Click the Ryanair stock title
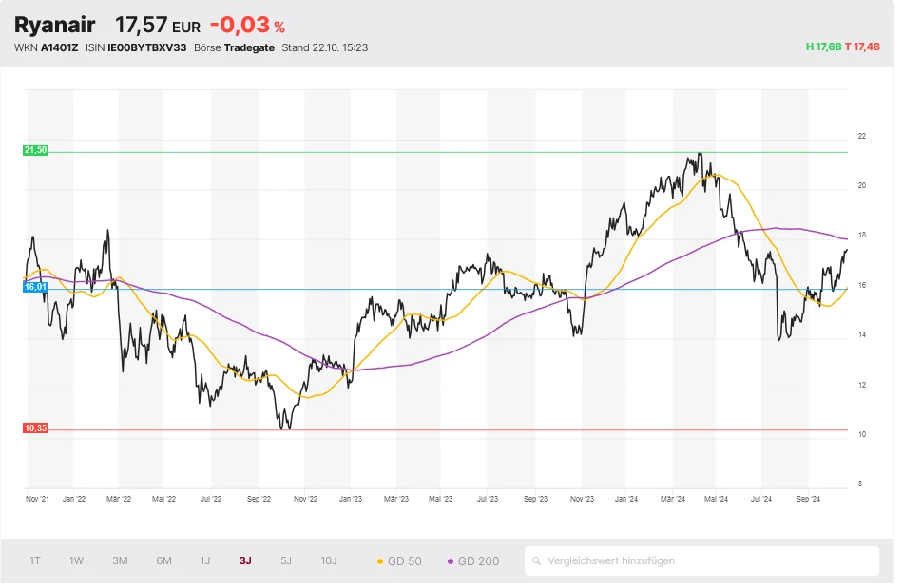Image resolution: width=903 pixels, height=588 pixels. tap(55, 25)
